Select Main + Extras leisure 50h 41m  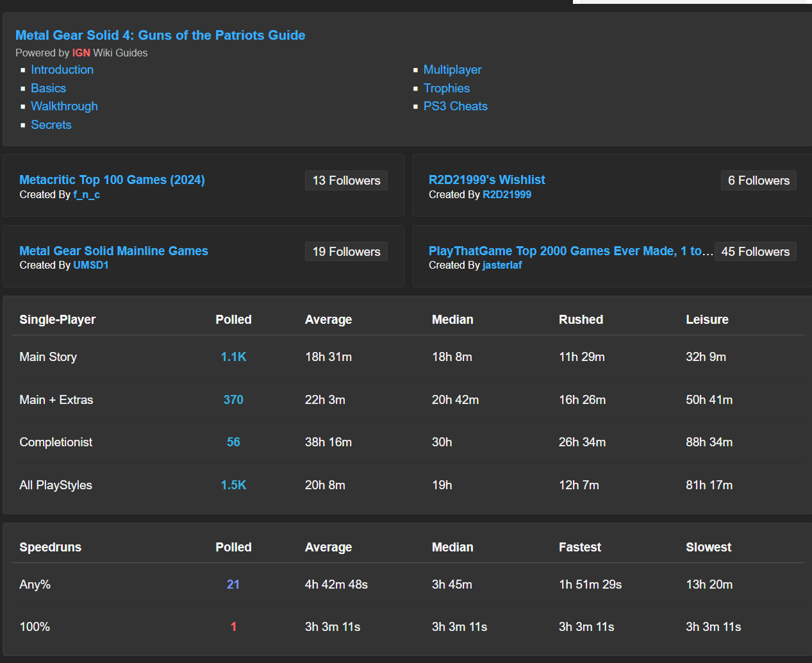709,400
